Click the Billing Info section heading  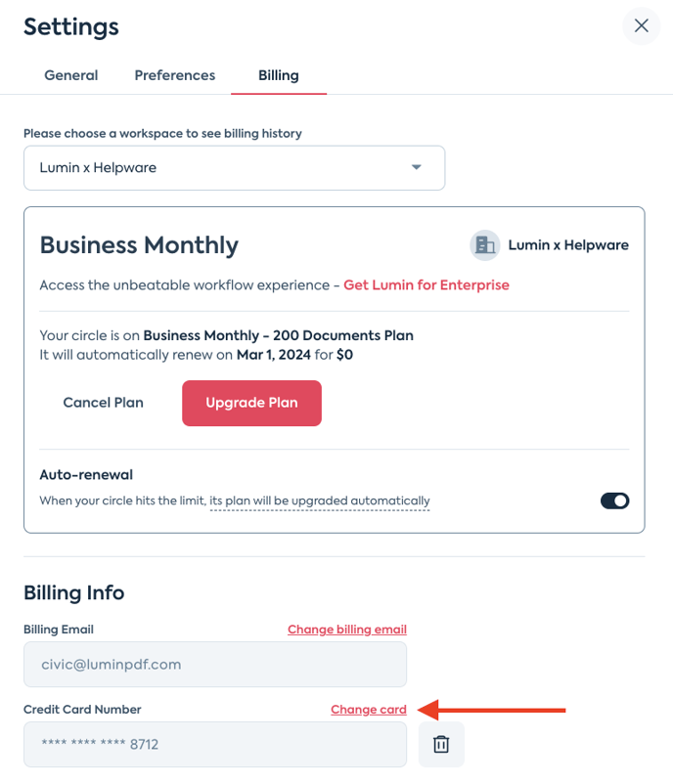coord(74,592)
